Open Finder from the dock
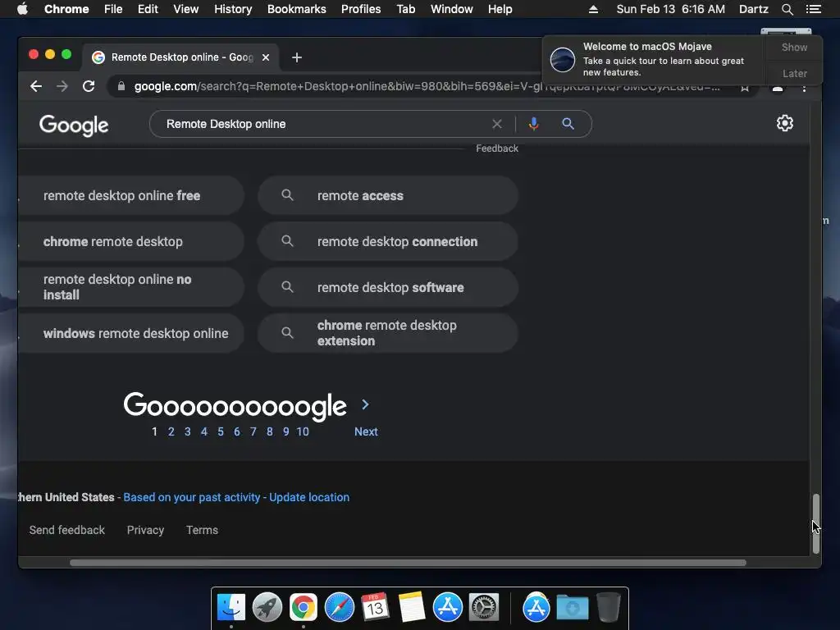The height and width of the screenshot is (630, 840). point(231,608)
